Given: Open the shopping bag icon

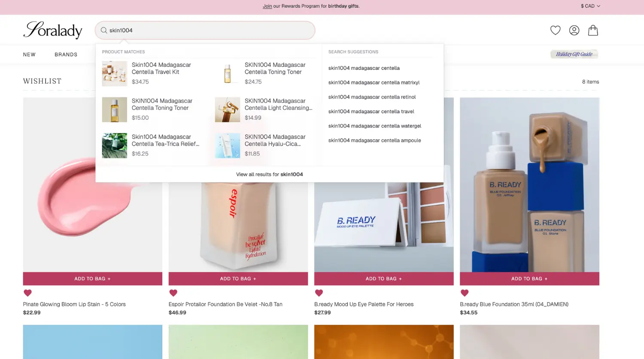Looking at the screenshot, I should tap(593, 30).
